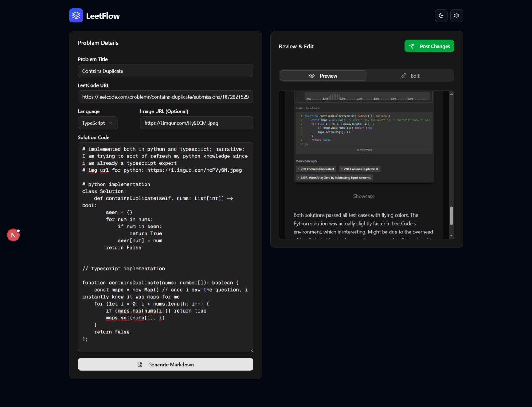The image size is (532, 407).
Task: Switch to the Edit tab
Action: click(x=410, y=76)
